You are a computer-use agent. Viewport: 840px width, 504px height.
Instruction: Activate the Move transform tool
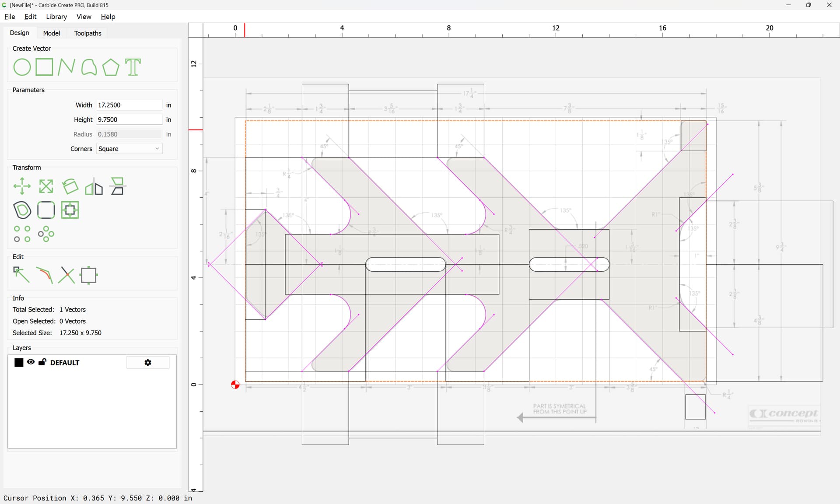point(22,186)
